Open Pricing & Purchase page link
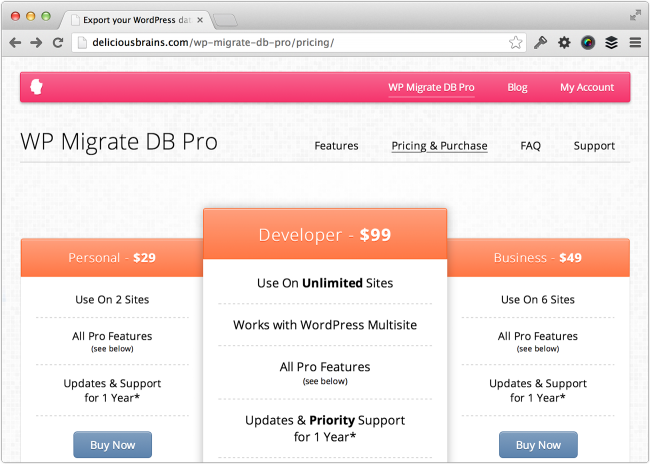 pyautogui.click(x=439, y=146)
